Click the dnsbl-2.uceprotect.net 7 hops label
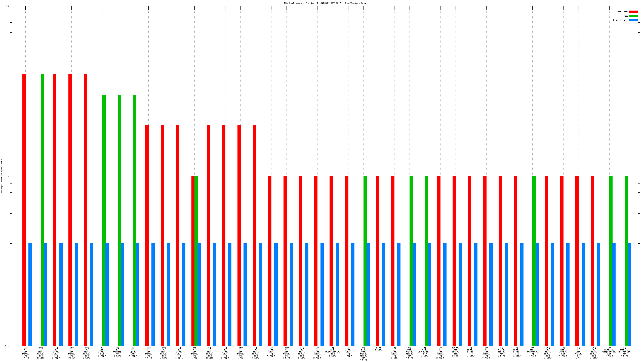644x362 pixels. pyautogui.click(x=609, y=352)
